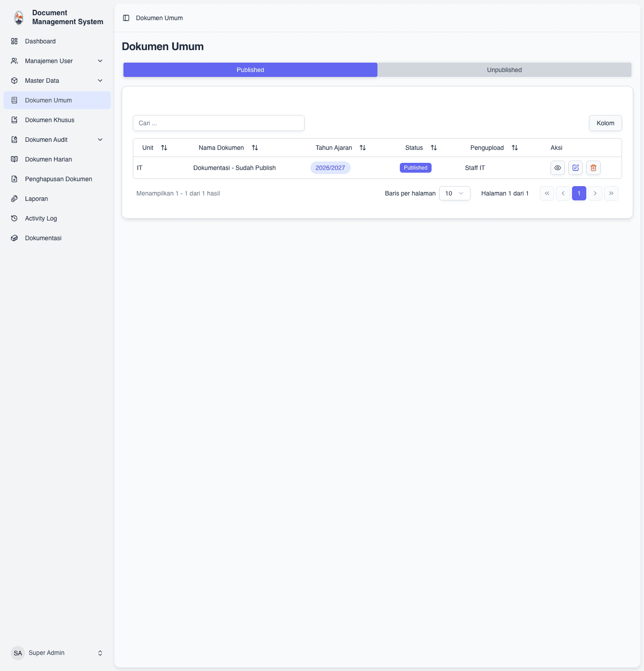Open Dashboard from the sidebar
644x671 pixels.
(57, 41)
